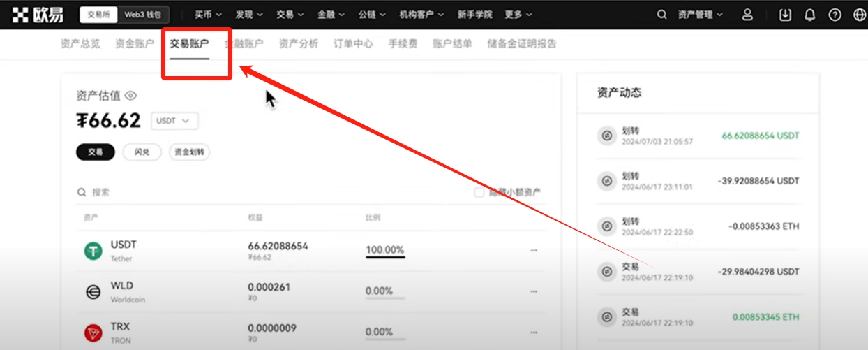Screen dimensions: 868x350
Task: Click transfer icon for -0.00853363 ETH entry
Action: 607,226
